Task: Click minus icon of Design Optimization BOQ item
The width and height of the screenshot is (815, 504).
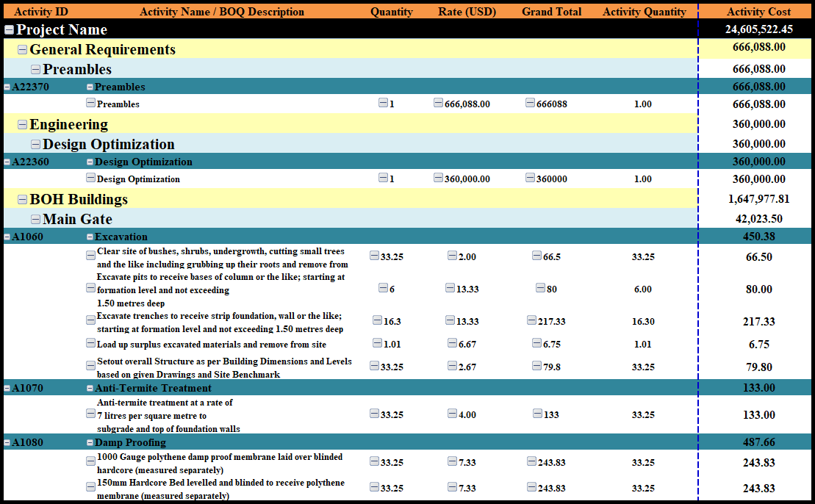Action: pyautogui.click(x=90, y=178)
